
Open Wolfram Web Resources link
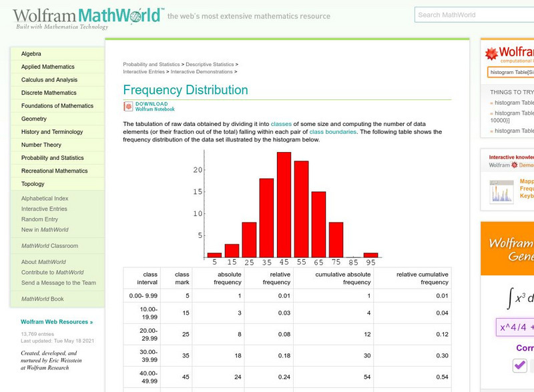[57, 322]
